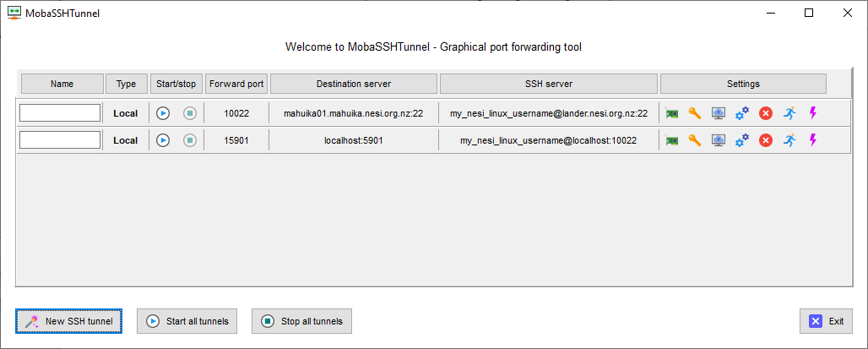Start the tunnel on forward port 10022
Screen dimensions: 868x349
coord(163,113)
